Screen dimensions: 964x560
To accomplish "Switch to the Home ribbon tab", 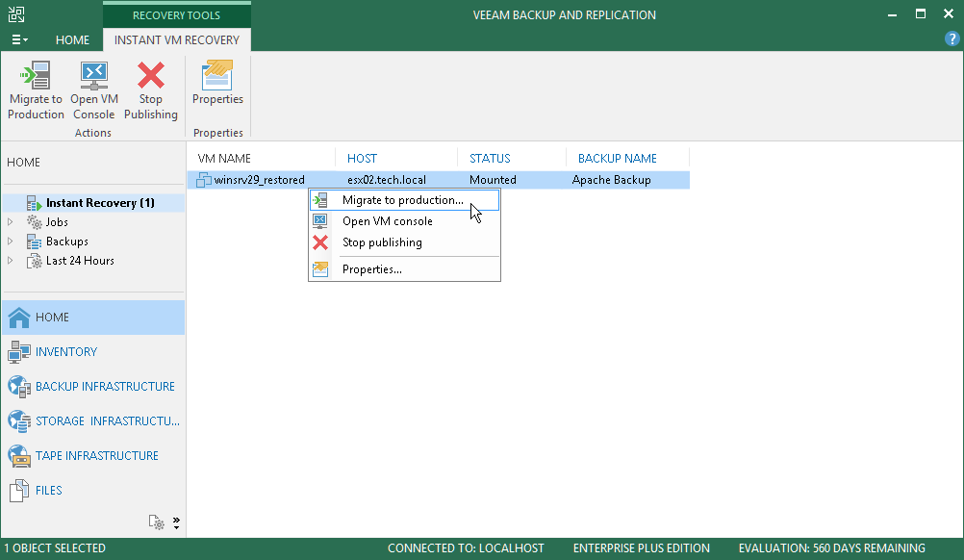I will pyautogui.click(x=72, y=40).
